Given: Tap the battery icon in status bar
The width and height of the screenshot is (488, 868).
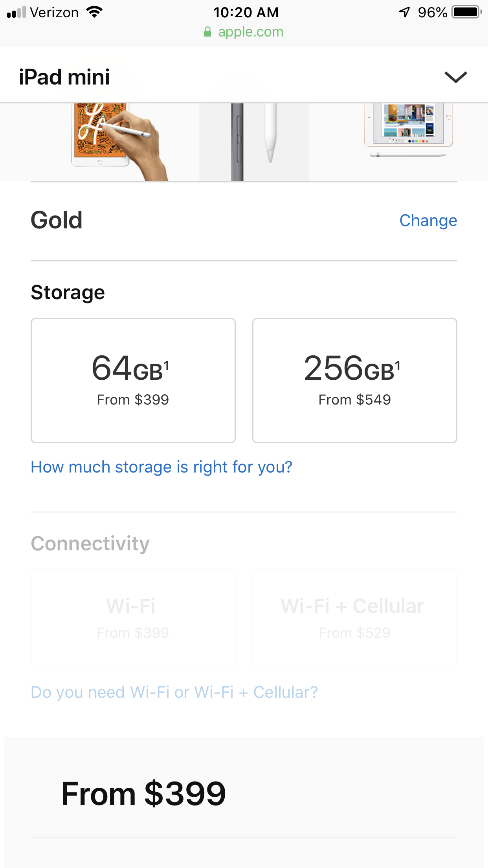Looking at the screenshot, I should [467, 12].
